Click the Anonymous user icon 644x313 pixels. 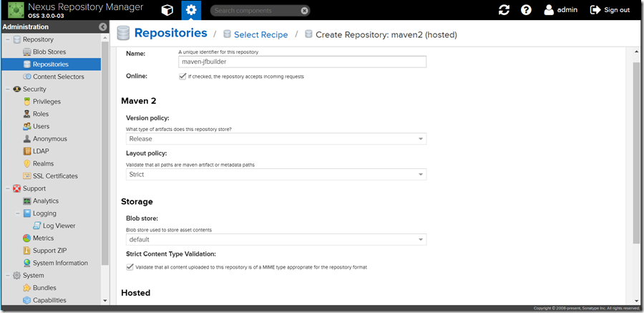[x=26, y=139]
